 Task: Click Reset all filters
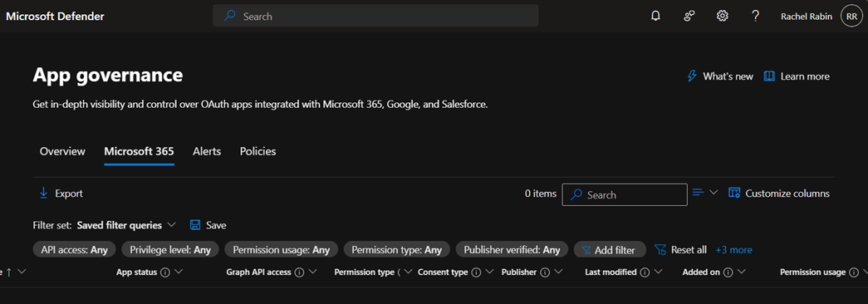(681, 250)
